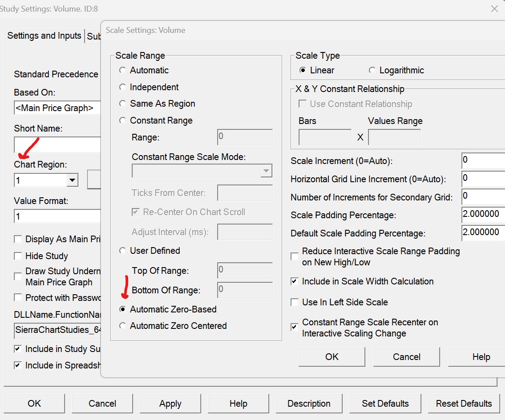The width and height of the screenshot is (505, 420).
Task: Select the Automatic scale range option
Action: pyautogui.click(x=122, y=71)
